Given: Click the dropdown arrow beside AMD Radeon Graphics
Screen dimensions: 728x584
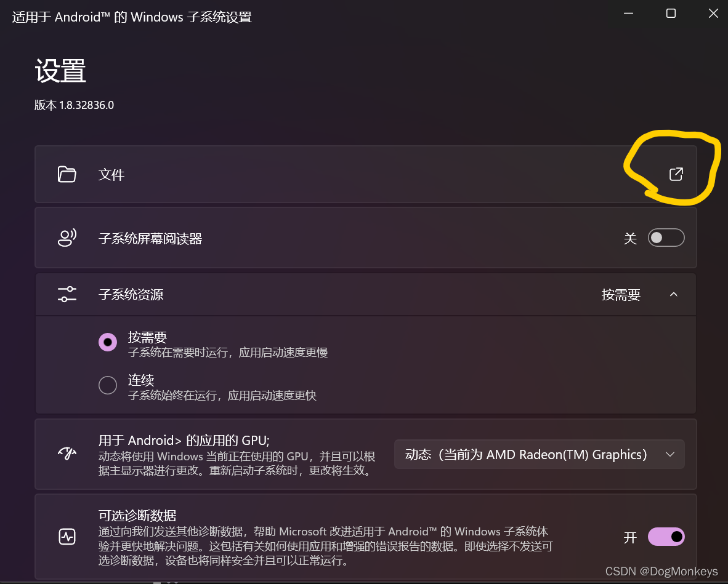Looking at the screenshot, I should pyautogui.click(x=670, y=455).
